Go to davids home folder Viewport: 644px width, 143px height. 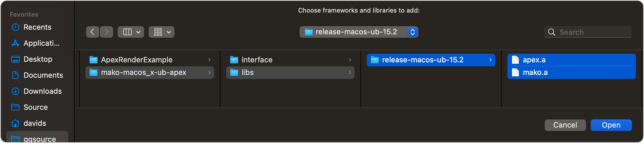(x=35, y=123)
